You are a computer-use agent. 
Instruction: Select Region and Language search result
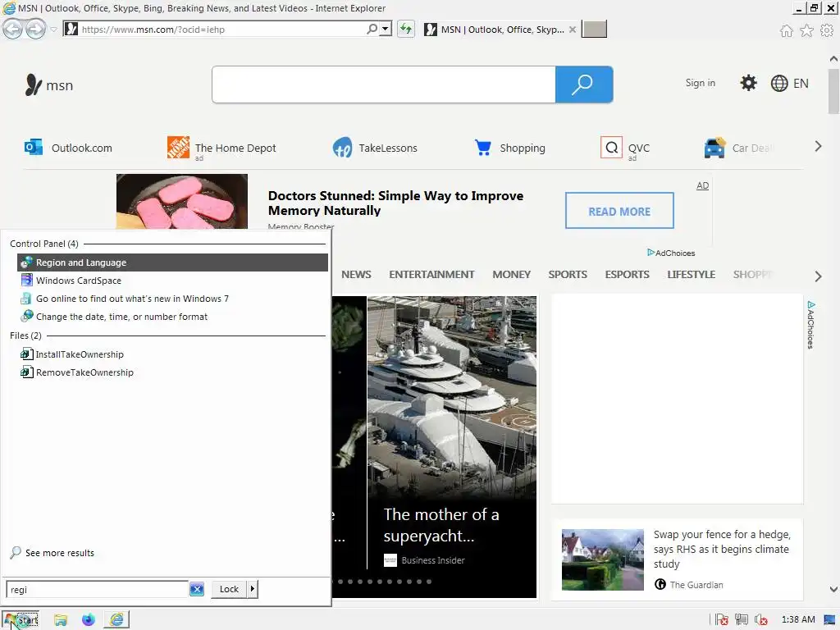(x=172, y=262)
